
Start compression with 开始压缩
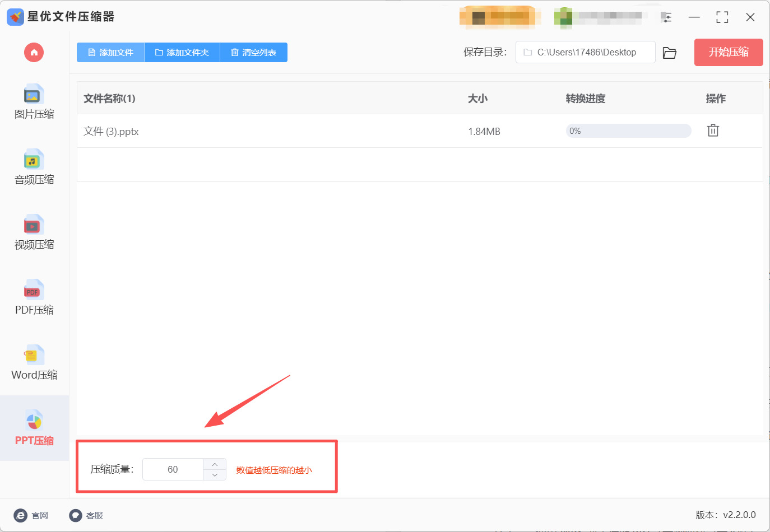729,52
